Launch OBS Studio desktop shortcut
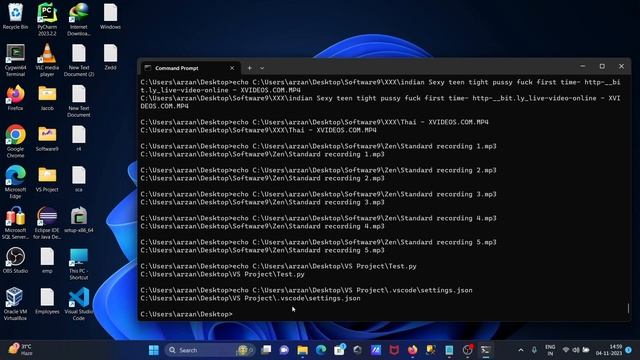The width and height of the screenshot is (640, 360). (x=16, y=260)
